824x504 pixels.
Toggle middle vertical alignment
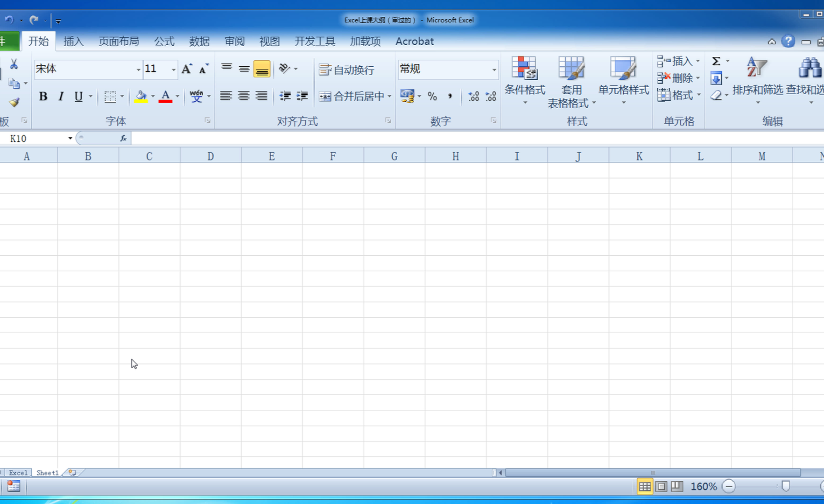[x=244, y=69]
